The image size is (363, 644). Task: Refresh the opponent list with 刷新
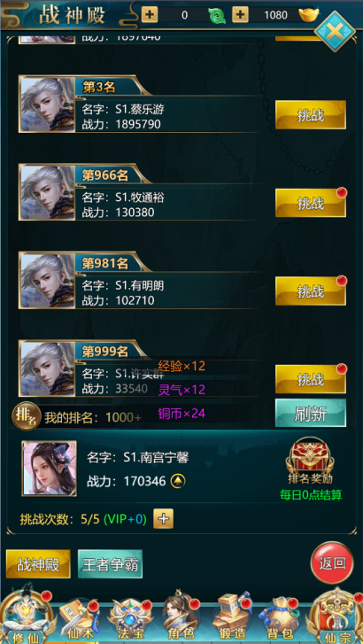[311, 413]
